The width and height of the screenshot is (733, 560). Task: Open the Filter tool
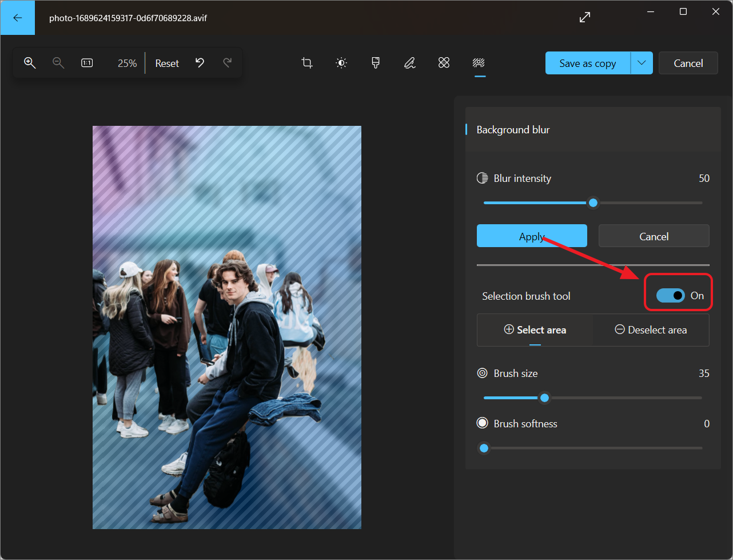point(376,63)
